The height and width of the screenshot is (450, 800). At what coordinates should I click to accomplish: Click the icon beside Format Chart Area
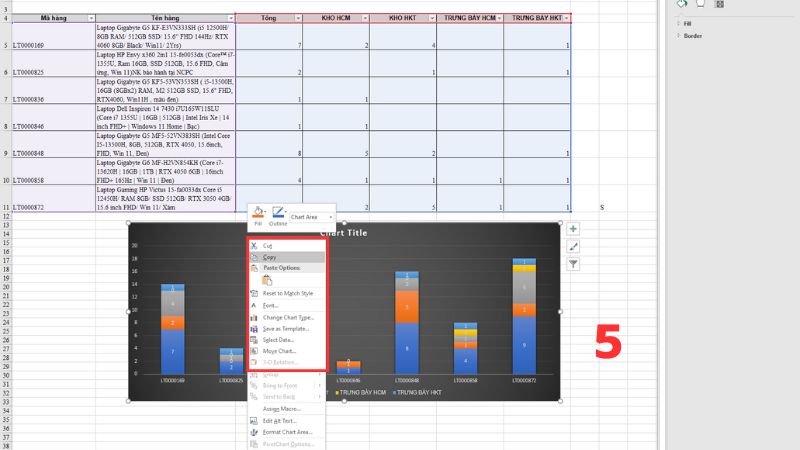tap(254, 432)
